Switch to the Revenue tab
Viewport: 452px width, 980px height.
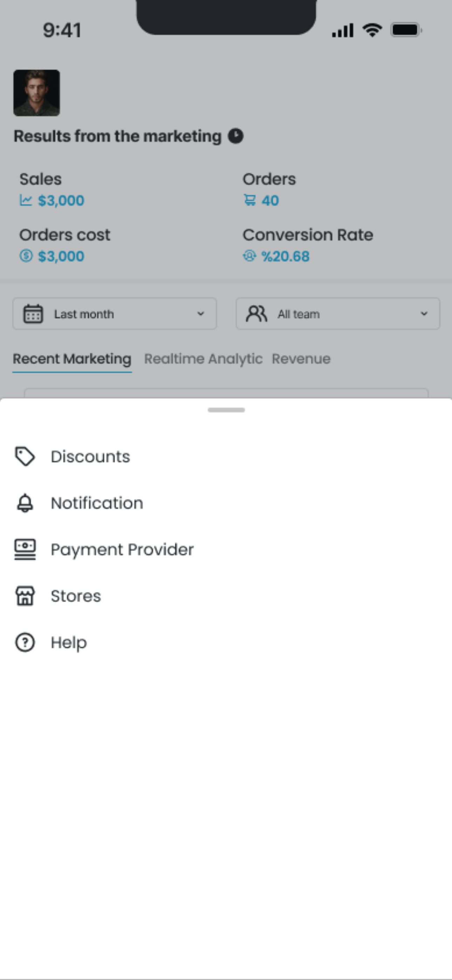[301, 359]
